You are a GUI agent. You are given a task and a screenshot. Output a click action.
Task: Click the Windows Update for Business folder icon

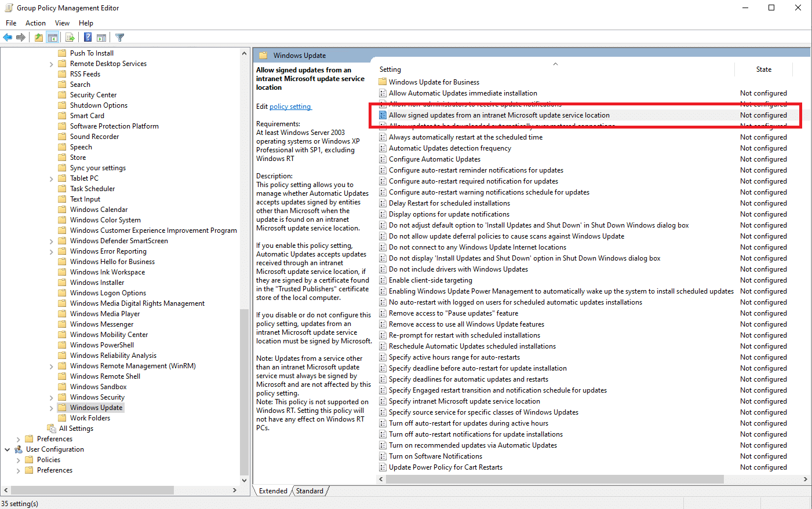pyautogui.click(x=383, y=82)
